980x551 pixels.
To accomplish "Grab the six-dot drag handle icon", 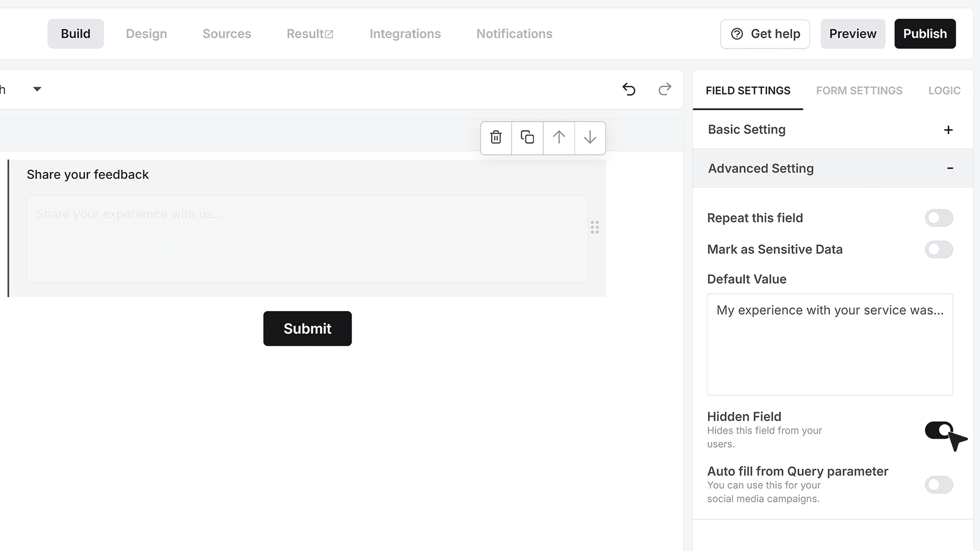I will pyautogui.click(x=595, y=228).
